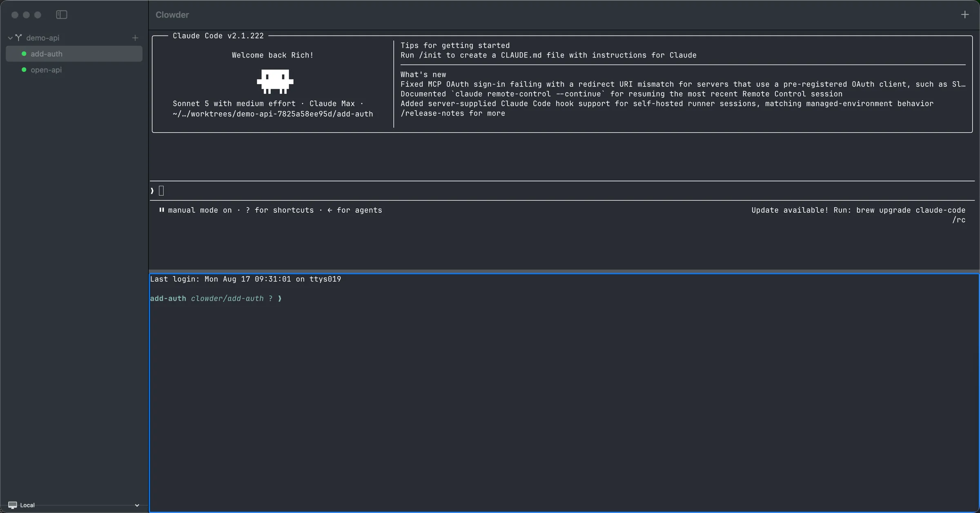Click the 'Fixed MCP OAuth sign-in' line
Screen dimensions: 980x513
click(683, 84)
